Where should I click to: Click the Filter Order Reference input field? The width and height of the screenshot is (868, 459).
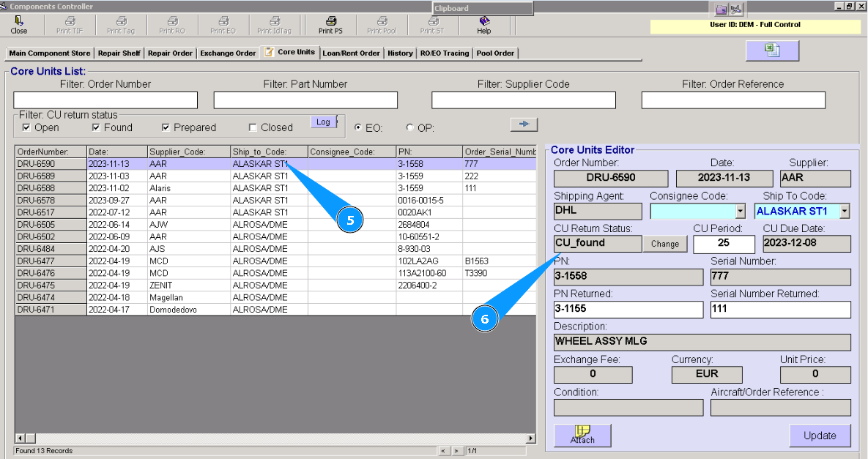(x=733, y=100)
